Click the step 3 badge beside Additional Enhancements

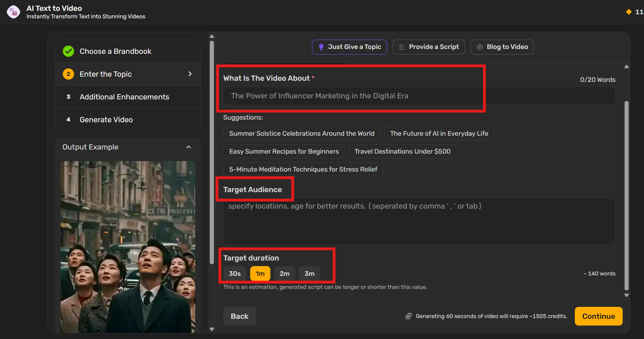click(68, 97)
